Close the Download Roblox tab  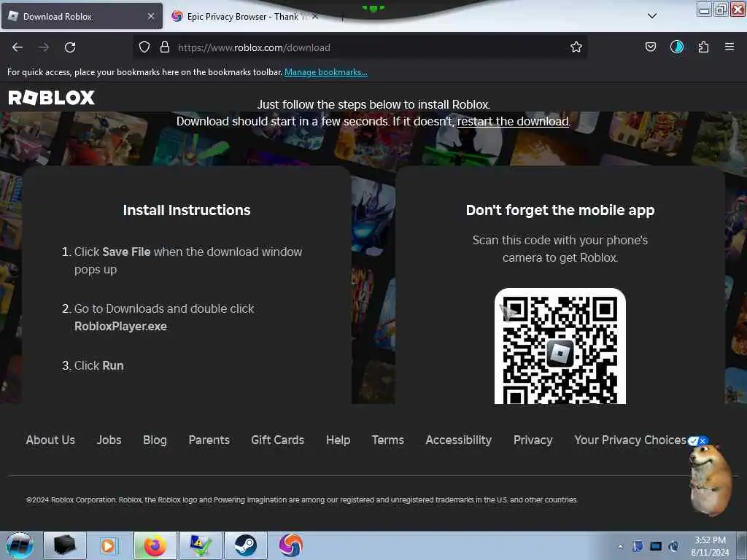151,16
